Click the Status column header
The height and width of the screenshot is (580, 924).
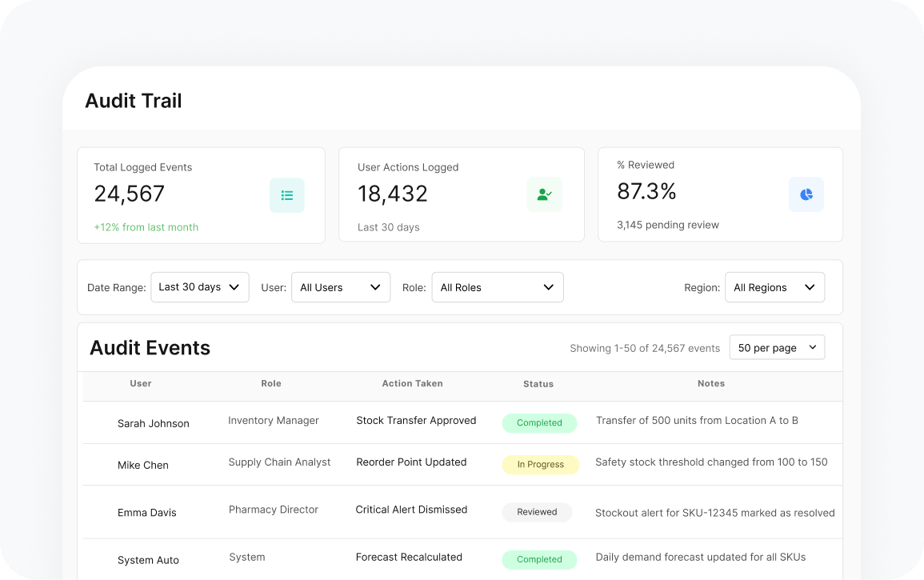pos(538,384)
